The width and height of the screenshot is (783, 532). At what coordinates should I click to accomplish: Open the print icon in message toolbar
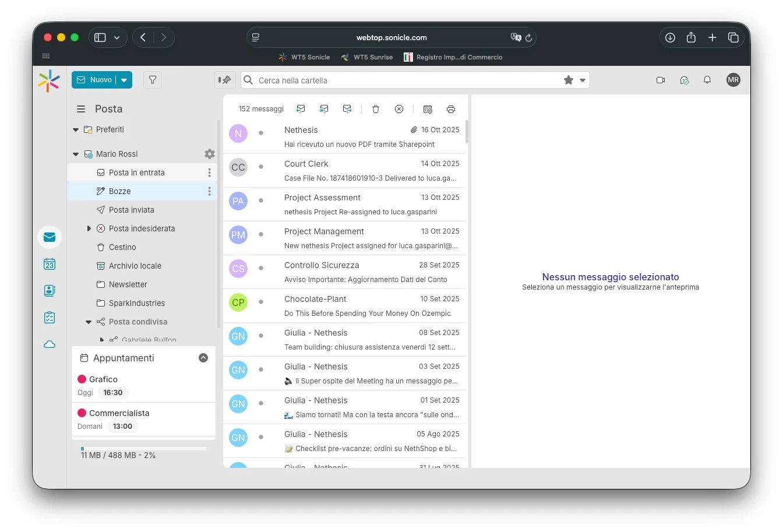[451, 109]
